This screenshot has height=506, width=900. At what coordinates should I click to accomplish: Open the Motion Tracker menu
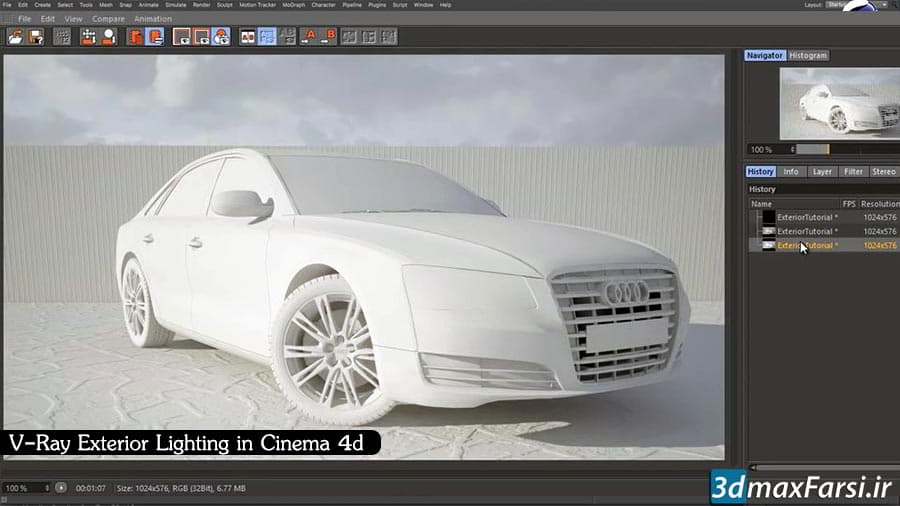pos(258,5)
